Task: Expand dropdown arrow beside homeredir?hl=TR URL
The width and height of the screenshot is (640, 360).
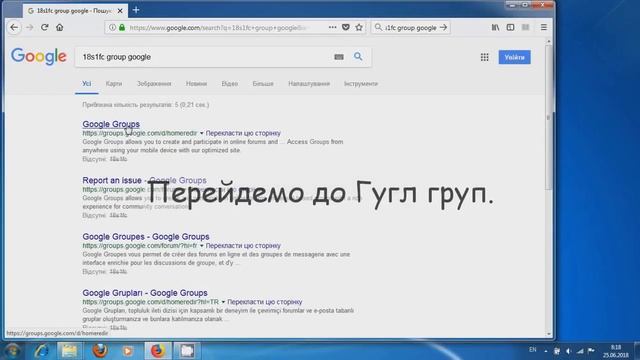Action: point(223,302)
